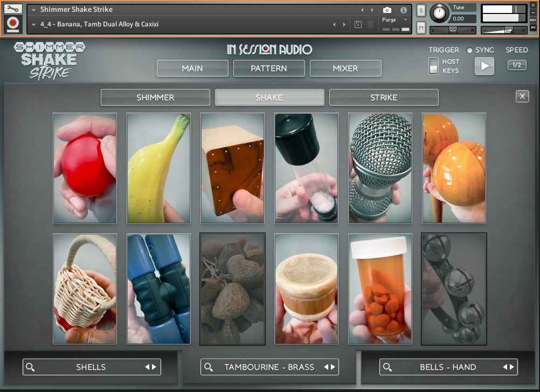Choose the blue dual shaker thumbnail
Screen dimensions: 540x392
click(x=158, y=289)
